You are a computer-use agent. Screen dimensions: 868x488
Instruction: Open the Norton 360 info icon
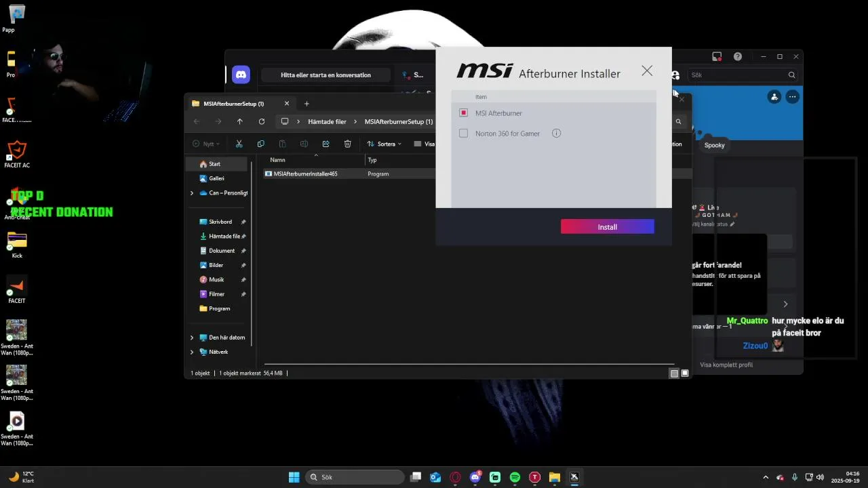tap(556, 134)
